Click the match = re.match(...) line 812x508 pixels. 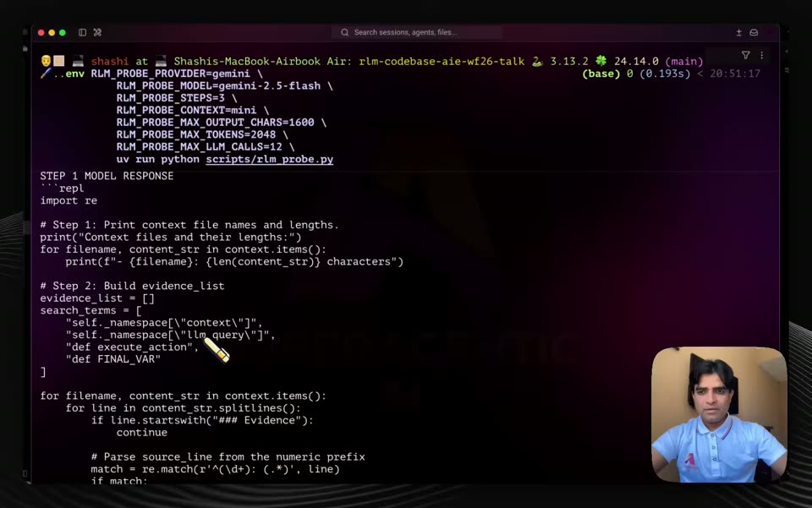(215, 469)
